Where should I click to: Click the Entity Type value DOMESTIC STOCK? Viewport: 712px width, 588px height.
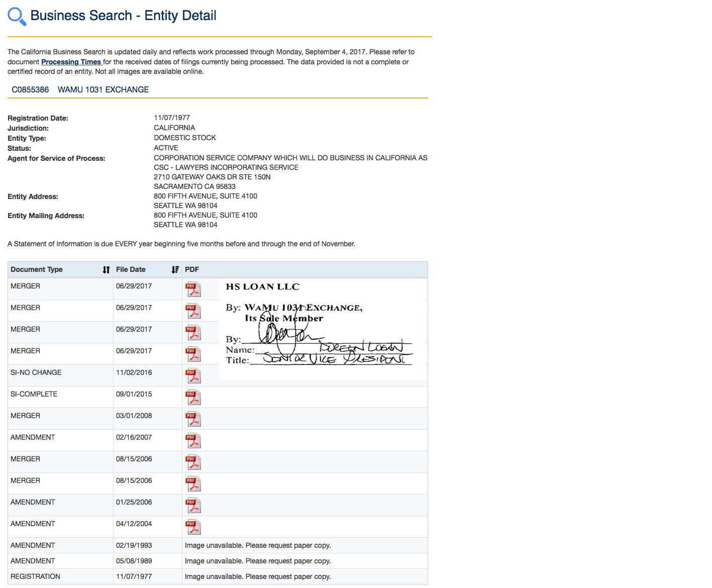pos(185,138)
